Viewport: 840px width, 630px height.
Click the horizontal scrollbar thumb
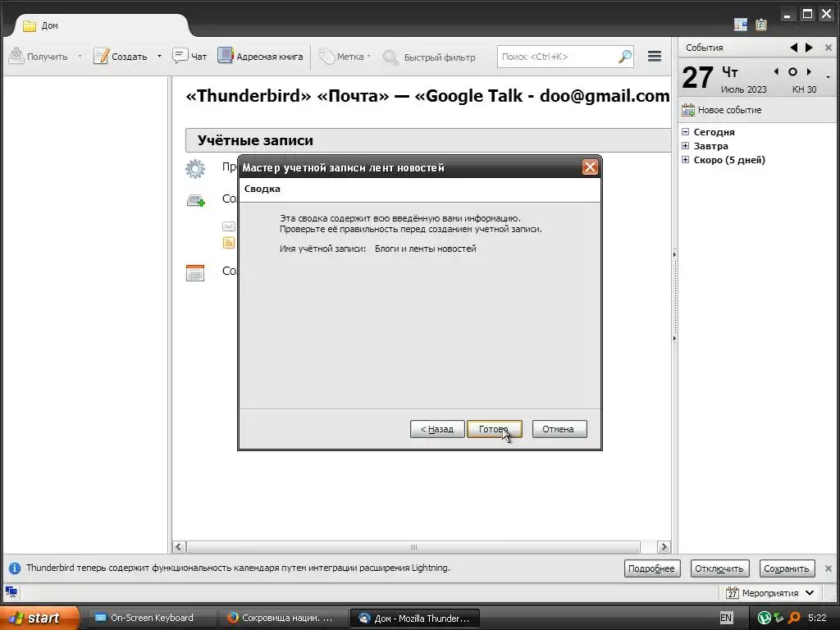click(x=413, y=547)
